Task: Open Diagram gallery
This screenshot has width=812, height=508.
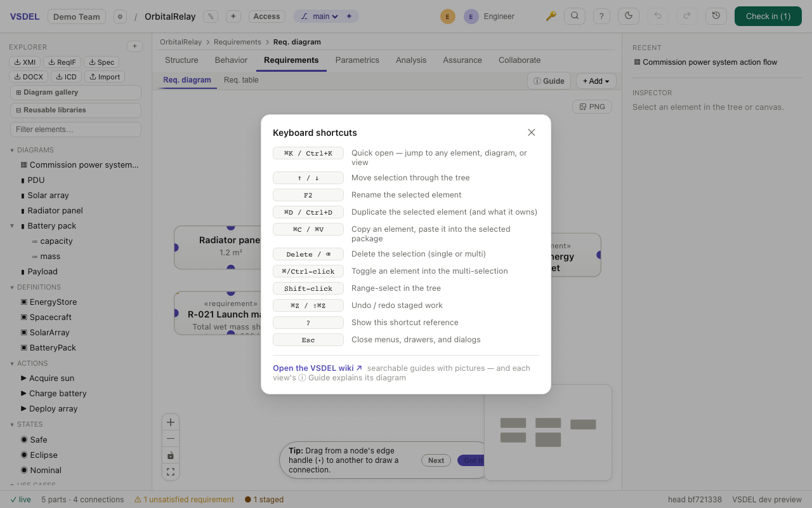Action: pos(75,93)
